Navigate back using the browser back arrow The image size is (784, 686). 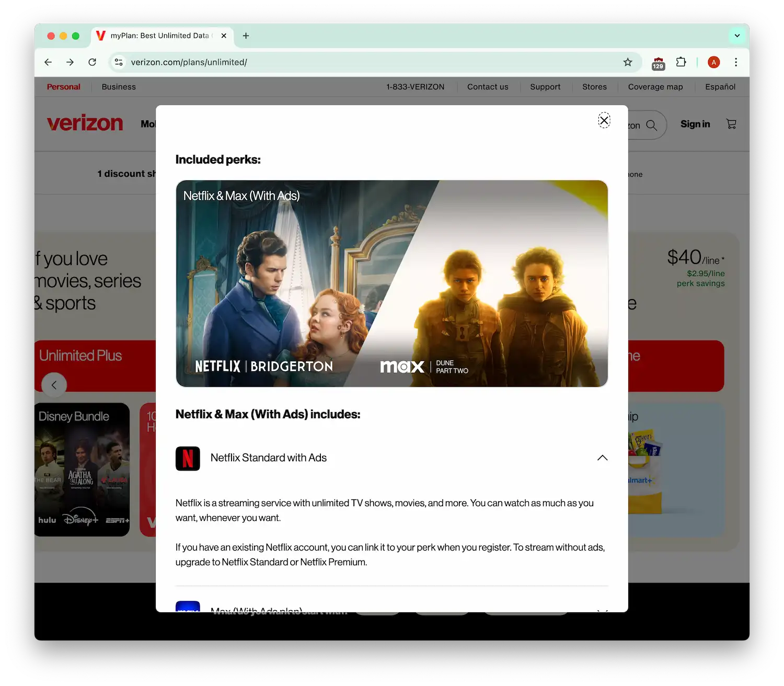(48, 62)
